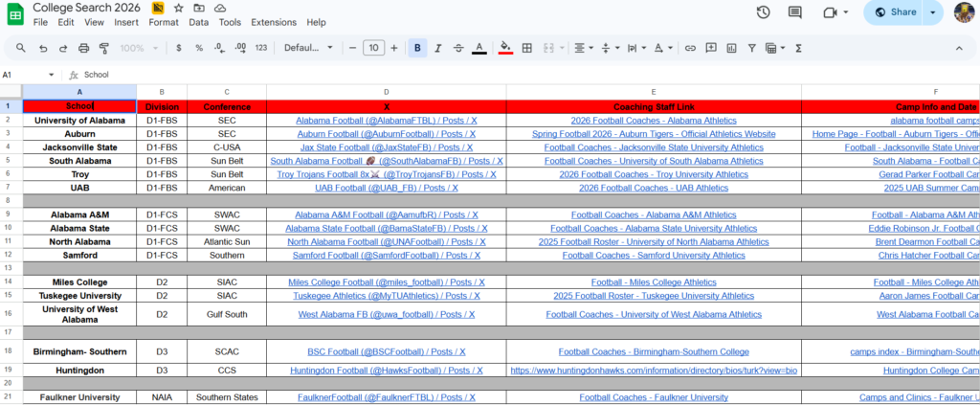Viewport: 980px width, 405px height.
Task: Select column D header
Action: tap(387, 91)
